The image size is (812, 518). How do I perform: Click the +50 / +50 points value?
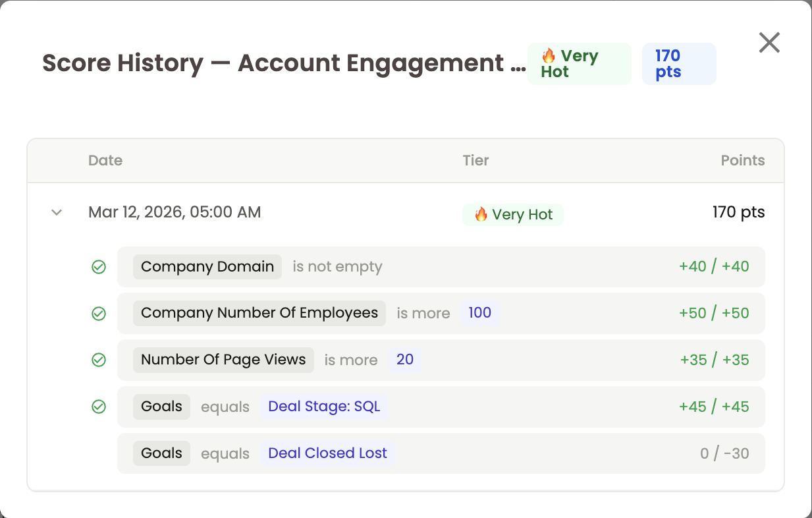click(x=714, y=313)
